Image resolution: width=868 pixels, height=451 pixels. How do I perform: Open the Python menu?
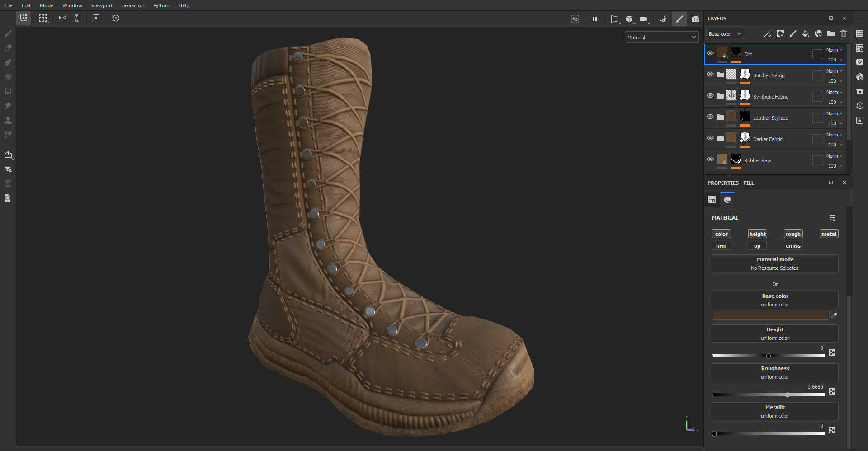[x=161, y=5]
